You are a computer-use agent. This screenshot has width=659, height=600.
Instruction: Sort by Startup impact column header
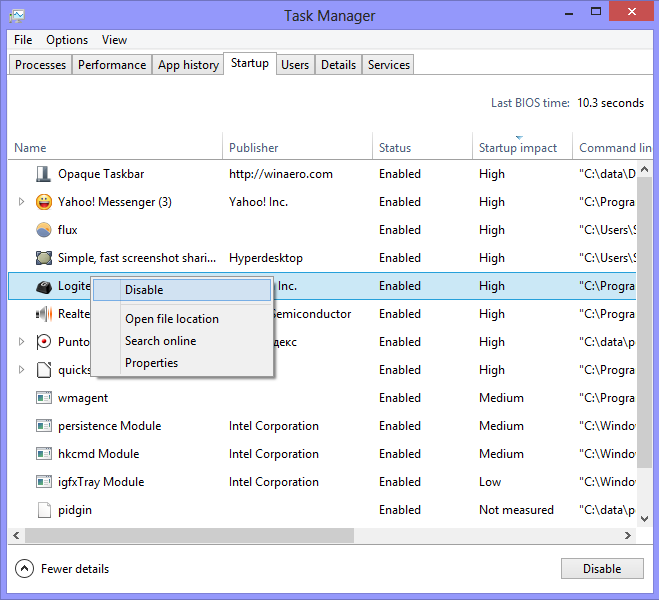tap(522, 147)
